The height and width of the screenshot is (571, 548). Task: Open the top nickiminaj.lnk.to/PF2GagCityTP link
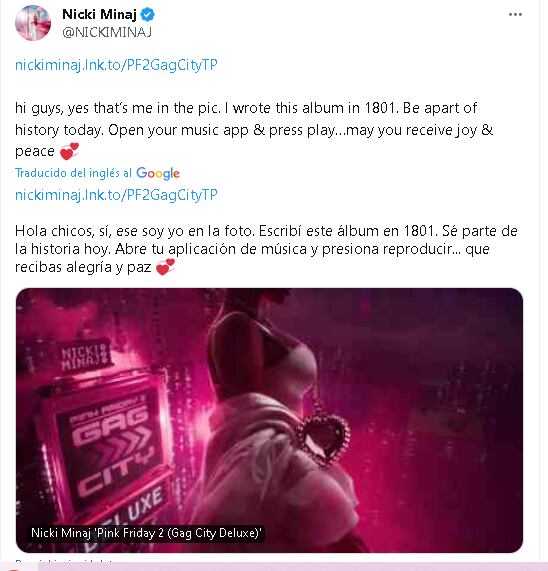116,65
